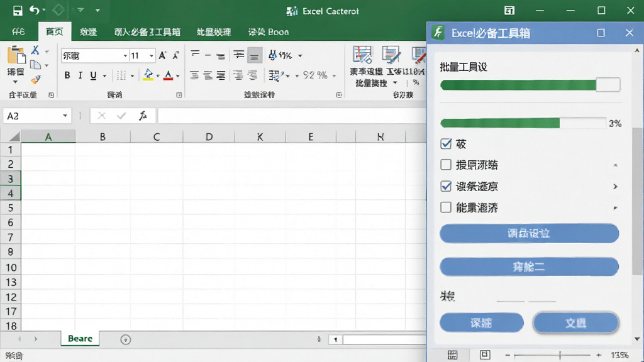The image size is (644, 362).
Task: Open the batch processing ribbon tab
Action: click(214, 31)
